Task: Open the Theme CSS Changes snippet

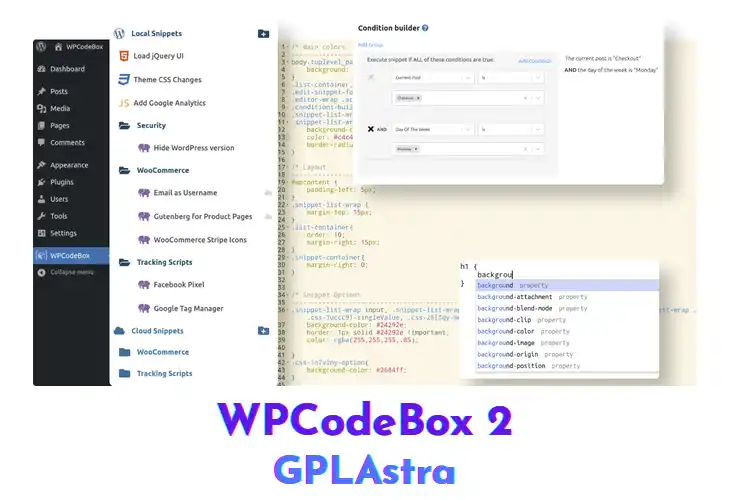Action: 168,80
